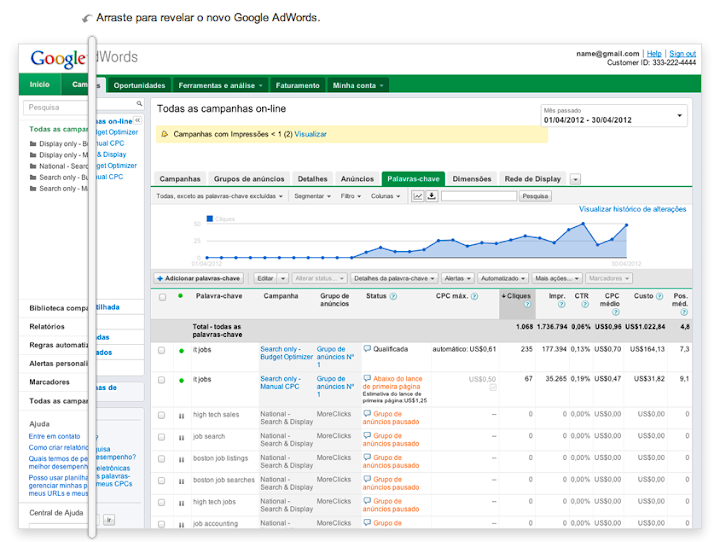Click the Visualizar link in the yellow notice

click(310, 134)
